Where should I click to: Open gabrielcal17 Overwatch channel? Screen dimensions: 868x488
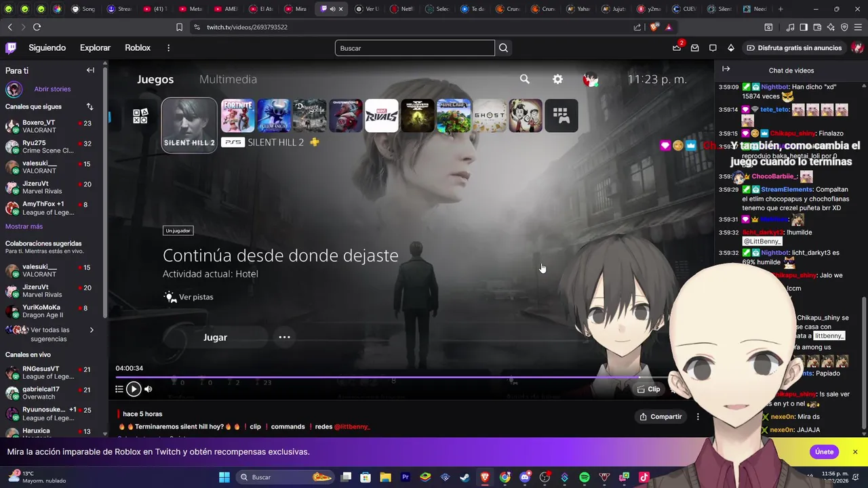49,393
